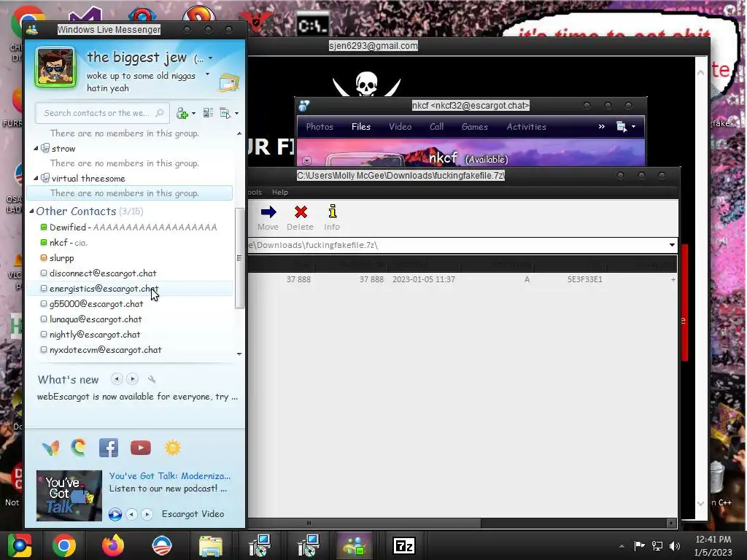This screenshot has width=747, height=560.
Task: Click the magnifier icon in the contact search box
Action: point(160,113)
